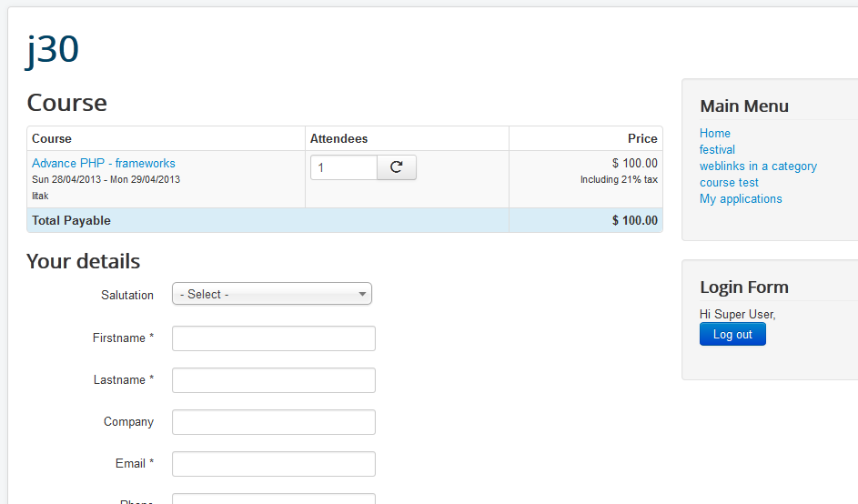Go to Home in Main Menu
This screenshot has height=504, width=858.
coord(714,134)
